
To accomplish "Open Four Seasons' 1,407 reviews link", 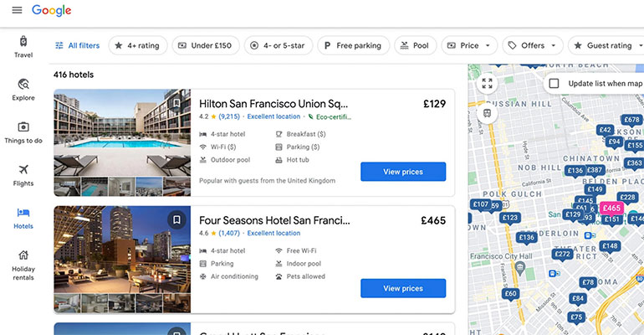I will [x=229, y=234].
